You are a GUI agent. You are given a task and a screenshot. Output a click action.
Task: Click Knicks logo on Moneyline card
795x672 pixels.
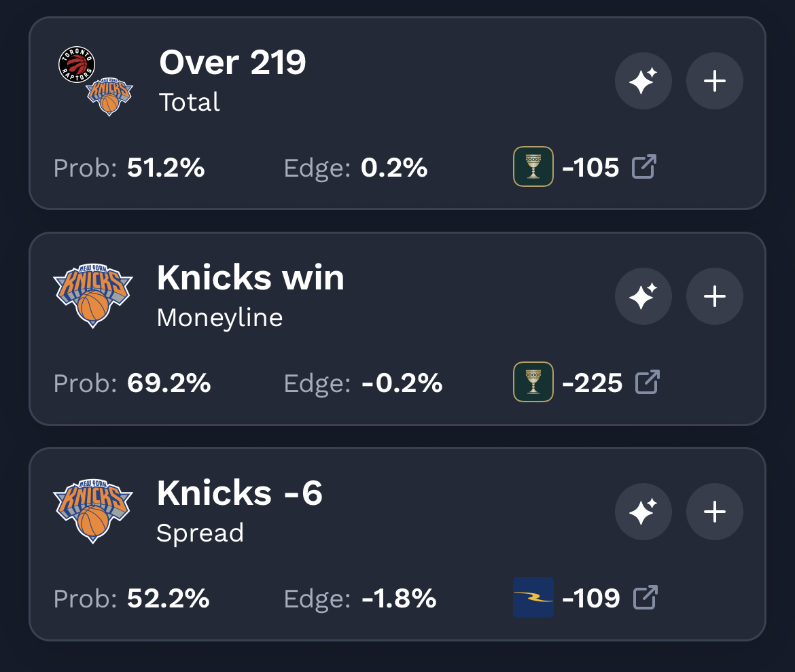tap(93, 296)
